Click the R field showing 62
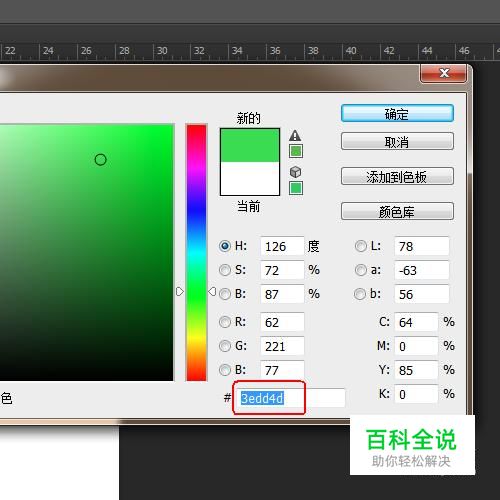The image size is (500, 500). point(282,322)
